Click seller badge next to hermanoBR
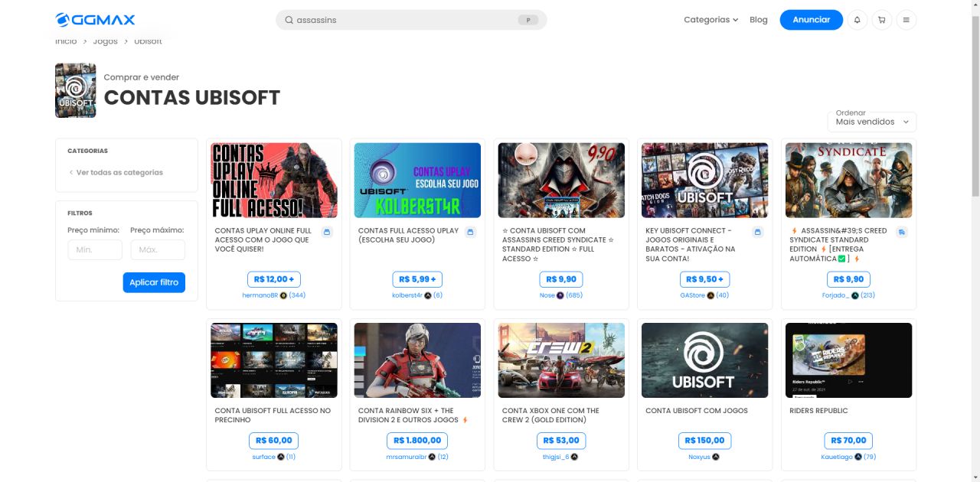Viewport: 980px width, 482px height. (283, 295)
